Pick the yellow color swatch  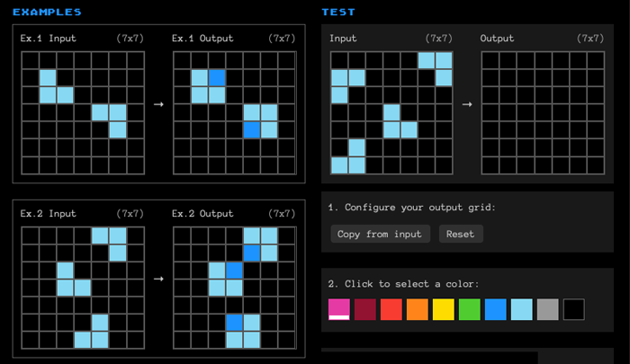pyautogui.click(x=444, y=310)
